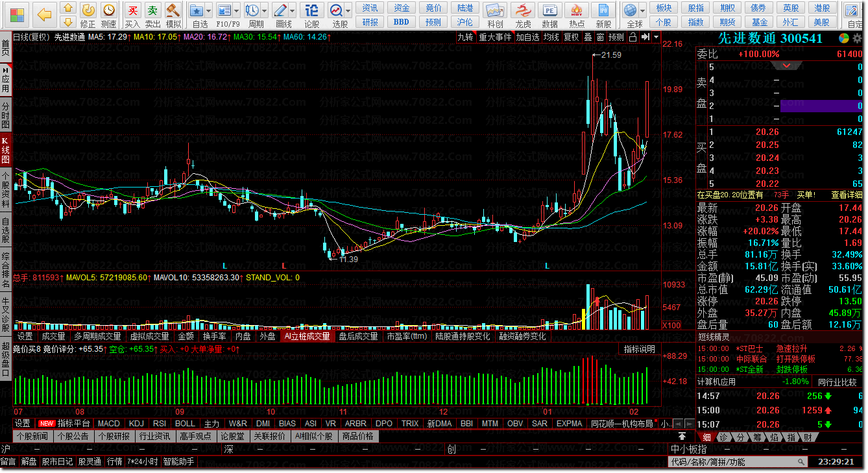Click the 全球 globe icon
868x473 pixels.
coord(630,10)
